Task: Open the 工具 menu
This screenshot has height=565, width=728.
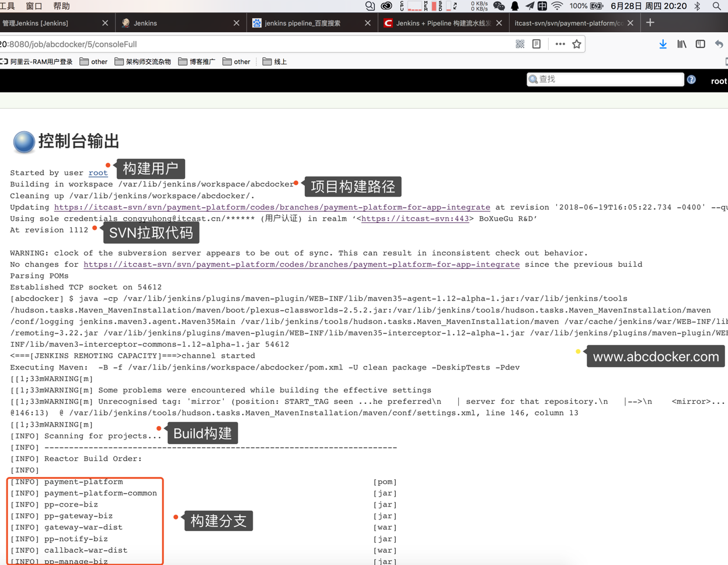Action: coord(7,6)
